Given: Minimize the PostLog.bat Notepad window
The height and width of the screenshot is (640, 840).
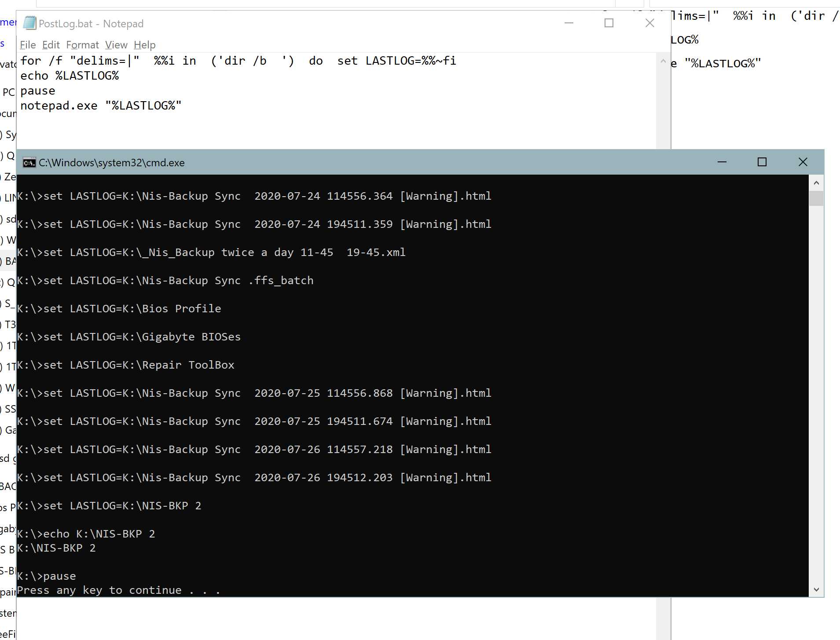Looking at the screenshot, I should (x=569, y=23).
